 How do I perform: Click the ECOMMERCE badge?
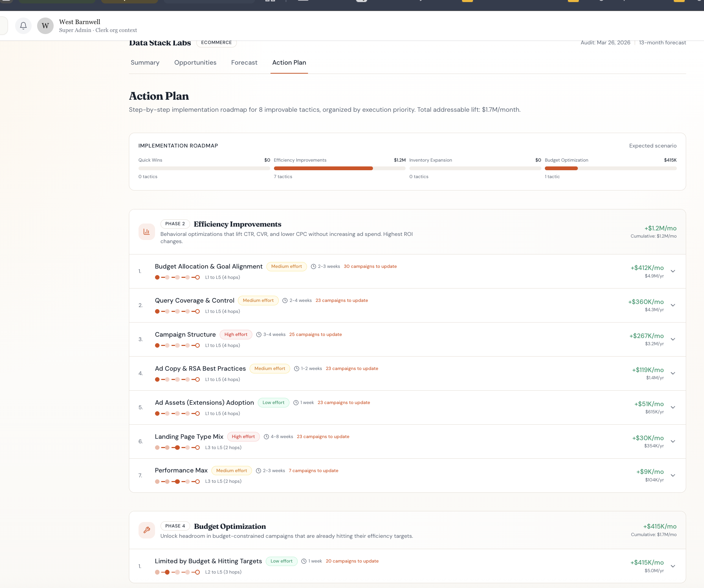[x=217, y=43]
